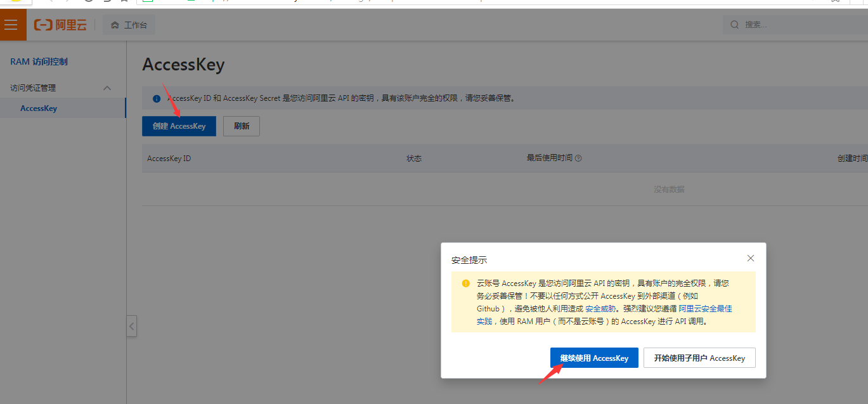Click the 创建 AccessKey button
868x404 pixels.
click(x=179, y=126)
